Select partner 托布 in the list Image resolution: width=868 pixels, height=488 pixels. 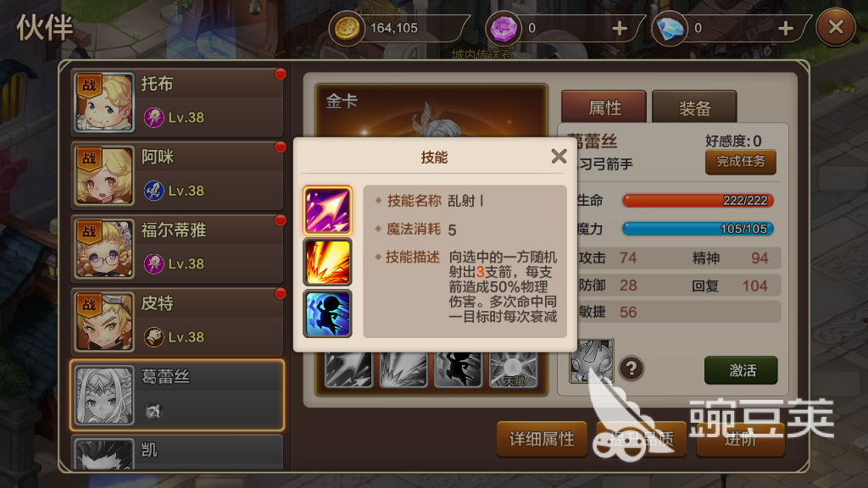177,103
